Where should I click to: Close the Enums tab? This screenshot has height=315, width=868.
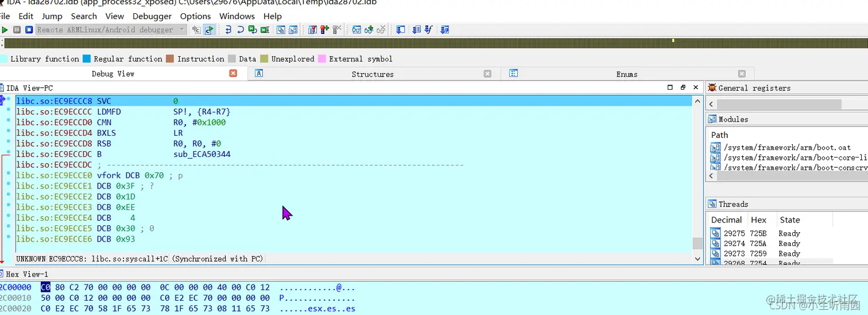[x=742, y=74]
